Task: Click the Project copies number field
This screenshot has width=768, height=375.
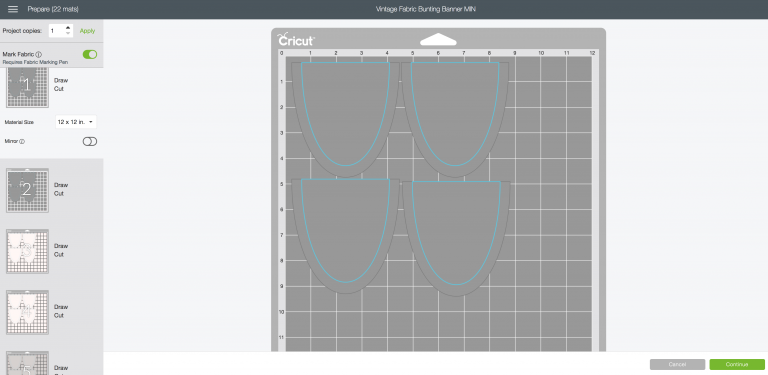Action: pos(57,31)
